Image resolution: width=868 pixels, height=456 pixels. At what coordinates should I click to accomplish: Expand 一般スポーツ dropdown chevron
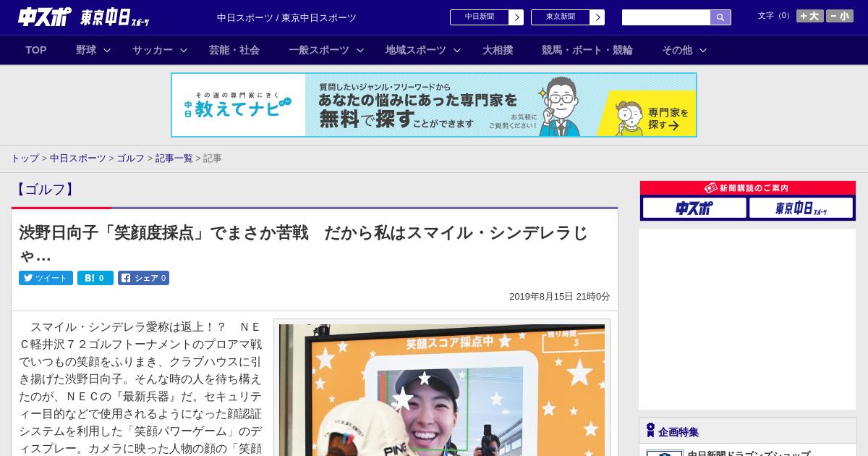coord(360,50)
